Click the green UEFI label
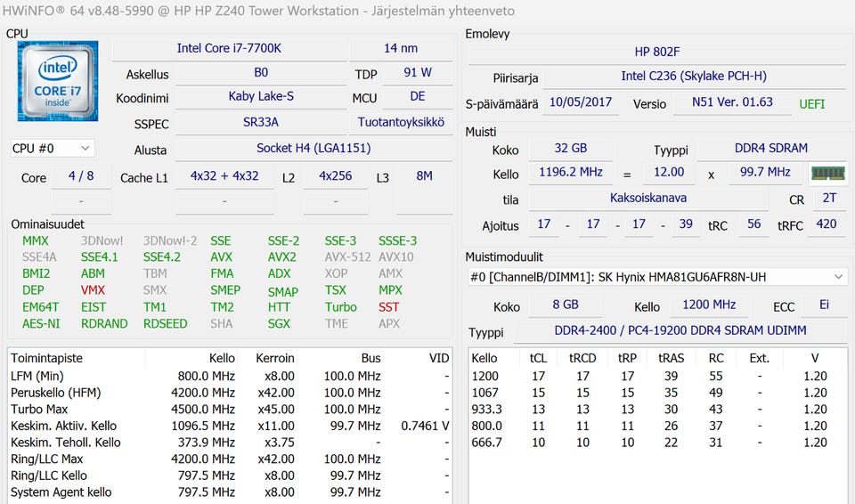The height and width of the screenshot is (504, 855). tap(812, 104)
